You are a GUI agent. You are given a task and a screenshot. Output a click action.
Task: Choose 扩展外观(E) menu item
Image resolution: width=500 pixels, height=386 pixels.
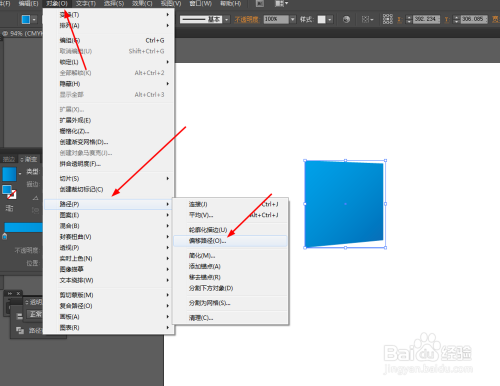pos(109,120)
